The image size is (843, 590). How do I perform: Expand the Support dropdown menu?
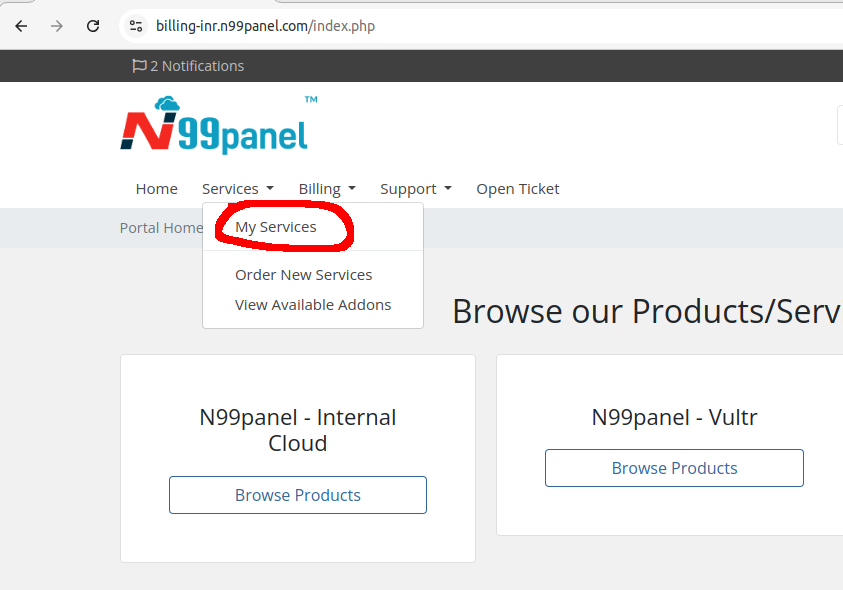pyautogui.click(x=415, y=189)
